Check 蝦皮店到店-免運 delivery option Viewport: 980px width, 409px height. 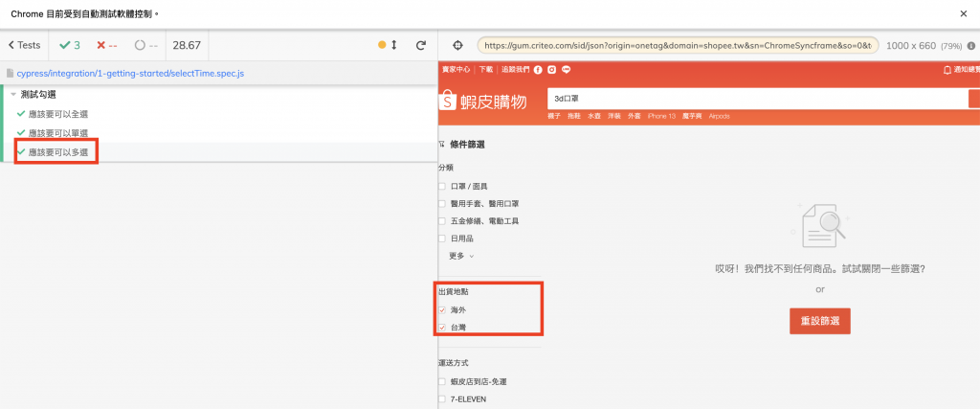442,381
